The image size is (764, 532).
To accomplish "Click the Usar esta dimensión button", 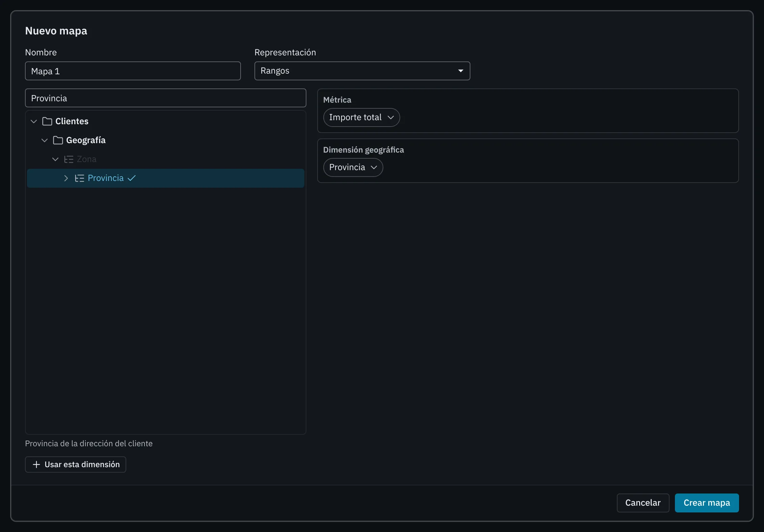I will point(76,464).
